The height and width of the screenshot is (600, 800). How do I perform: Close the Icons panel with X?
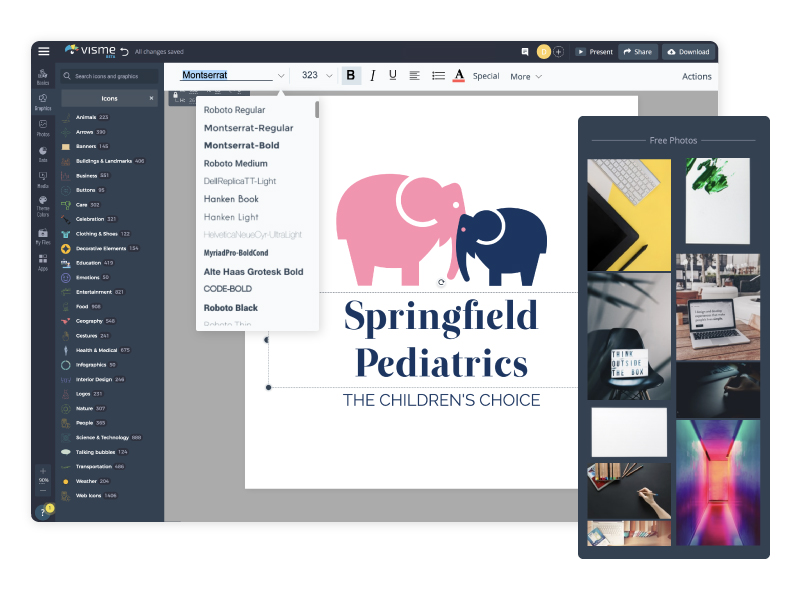pyautogui.click(x=151, y=98)
